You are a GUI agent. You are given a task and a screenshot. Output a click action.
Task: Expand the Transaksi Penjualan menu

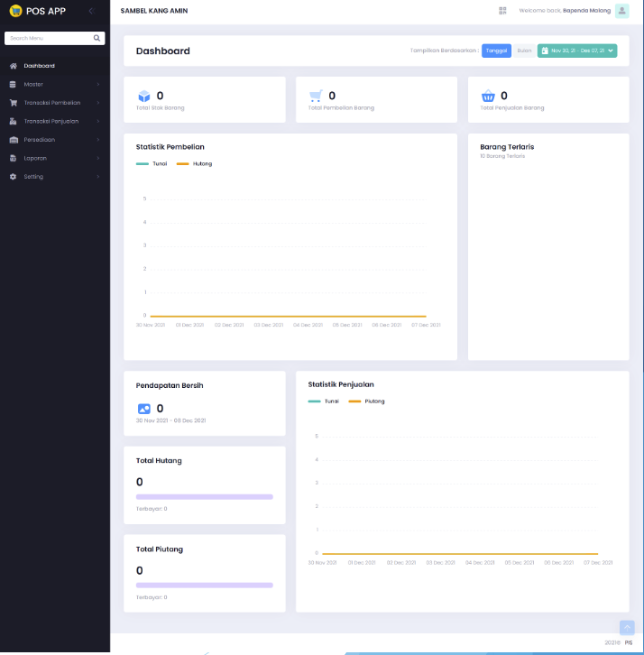pyautogui.click(x=54, y=121)
